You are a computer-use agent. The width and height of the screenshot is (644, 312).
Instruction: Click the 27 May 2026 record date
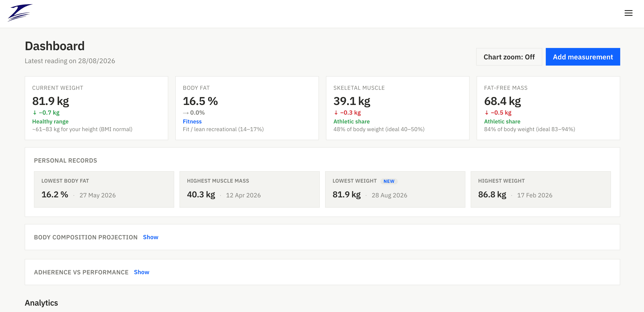click(98, 195)
